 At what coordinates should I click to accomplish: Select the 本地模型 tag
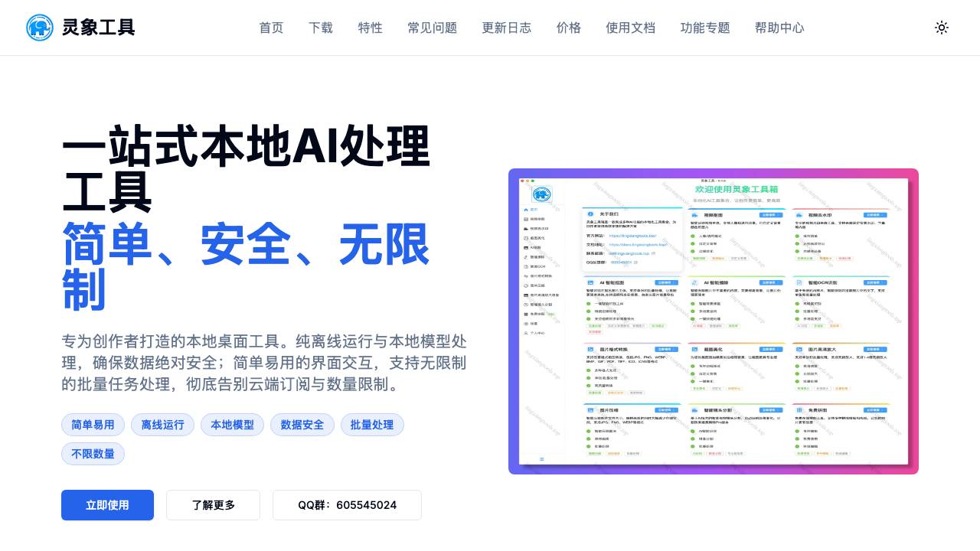pos(232,425)
